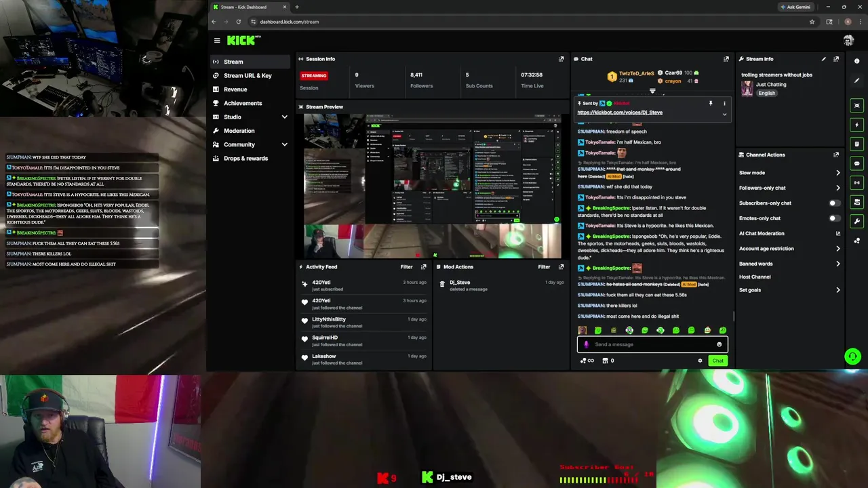The width and height of the screenshot is (868, 488).
Task: Open the hamburger menu beside the Kick logo
Action: coord(217,41)
